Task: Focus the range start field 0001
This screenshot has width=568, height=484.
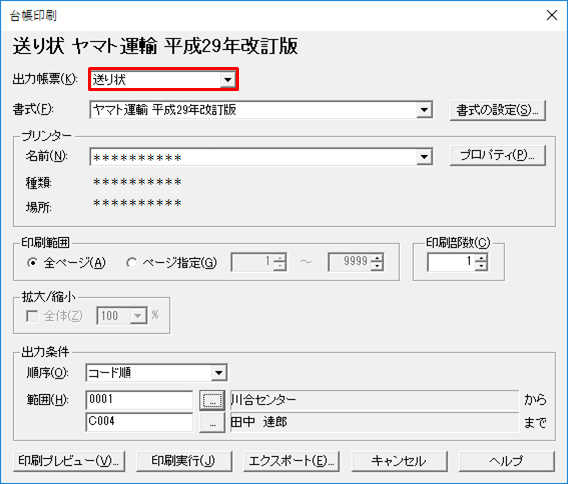Action: pos(139,400)
